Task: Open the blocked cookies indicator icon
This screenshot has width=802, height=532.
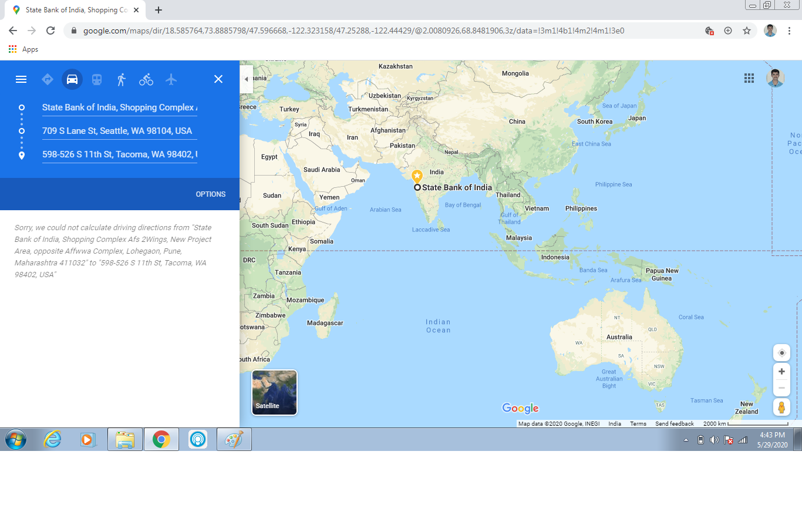Action: point(709,31)
